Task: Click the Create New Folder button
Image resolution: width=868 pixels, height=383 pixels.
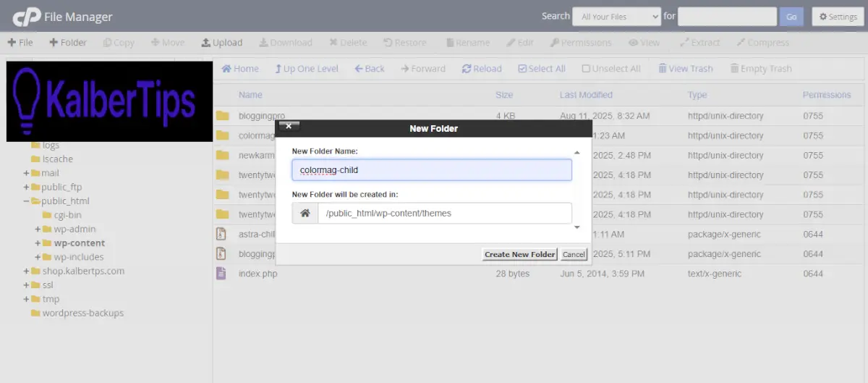Action: point(519,254)
